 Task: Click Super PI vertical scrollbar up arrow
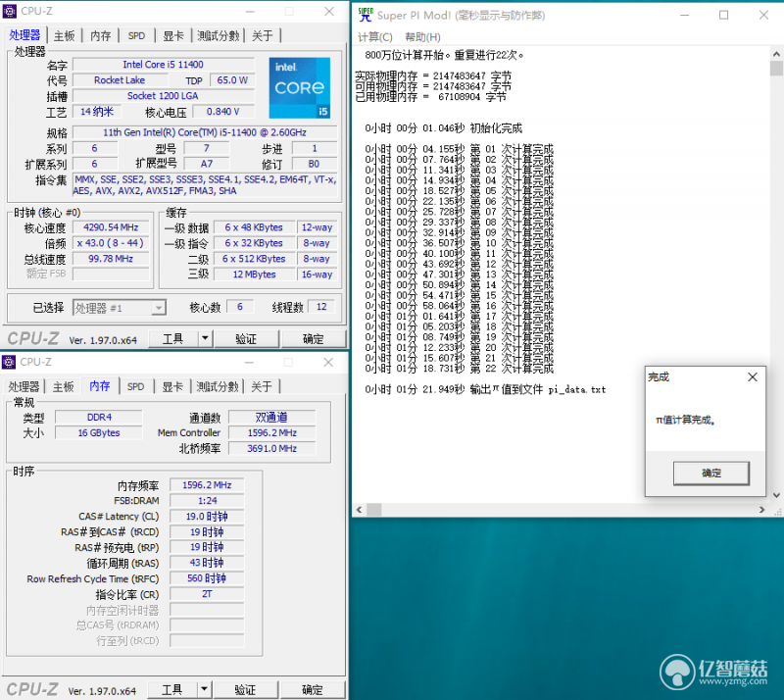point(776,54)
